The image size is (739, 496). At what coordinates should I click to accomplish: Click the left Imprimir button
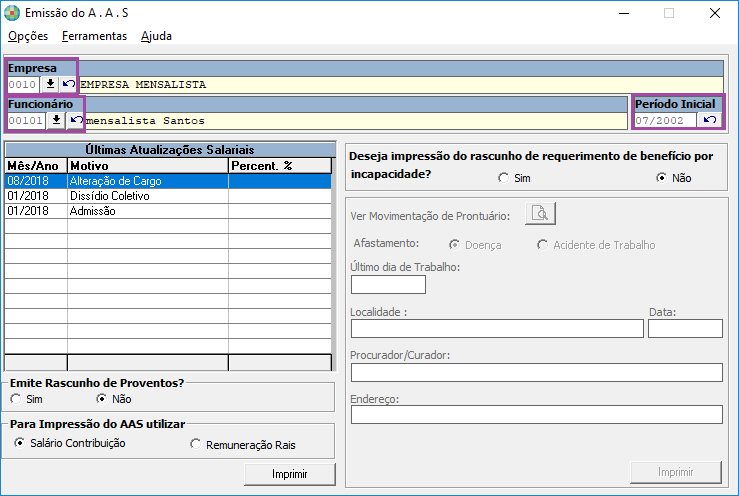tap(290, 474)
